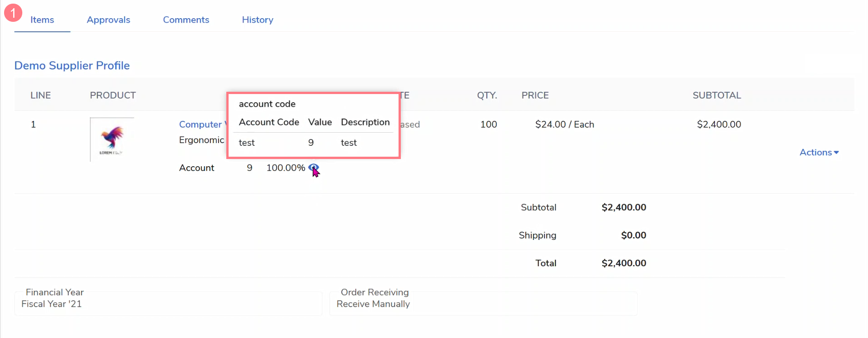Click the 100.00% account allocation value

(x=285, y=168)
